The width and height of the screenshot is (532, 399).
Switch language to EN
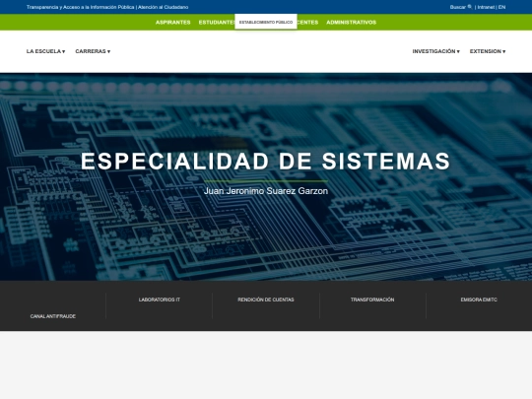coord(501,7)
